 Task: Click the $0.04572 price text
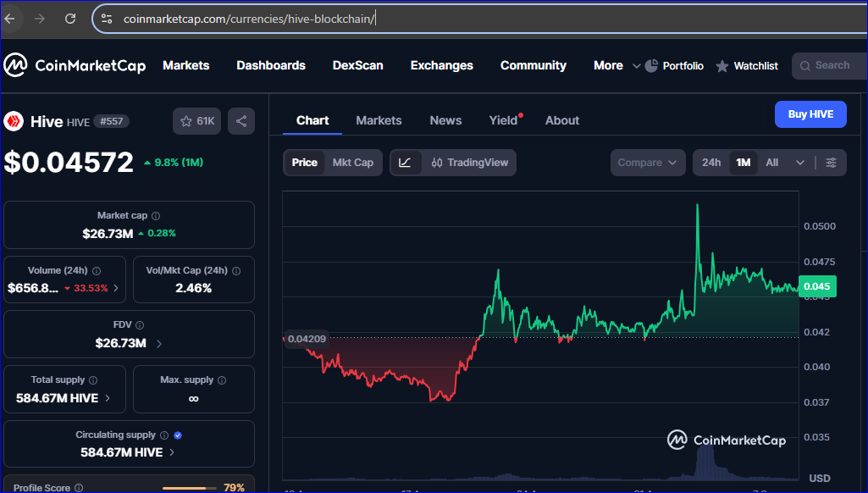[69, 163]
